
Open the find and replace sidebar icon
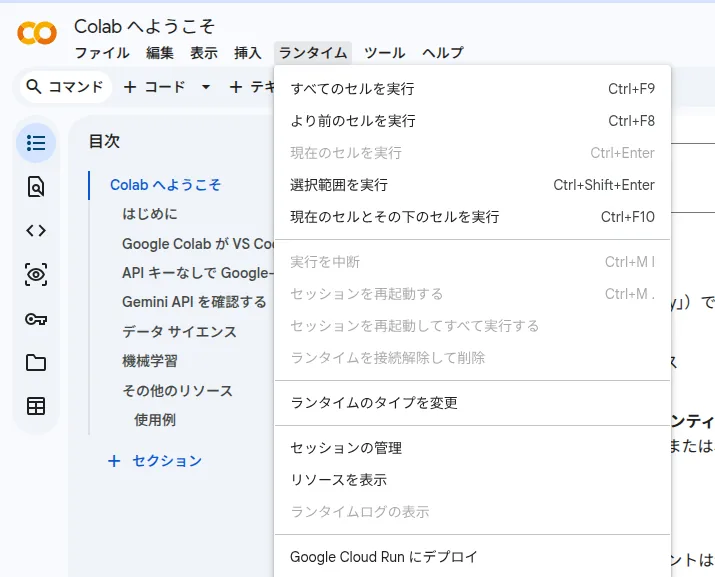[36, 187]
